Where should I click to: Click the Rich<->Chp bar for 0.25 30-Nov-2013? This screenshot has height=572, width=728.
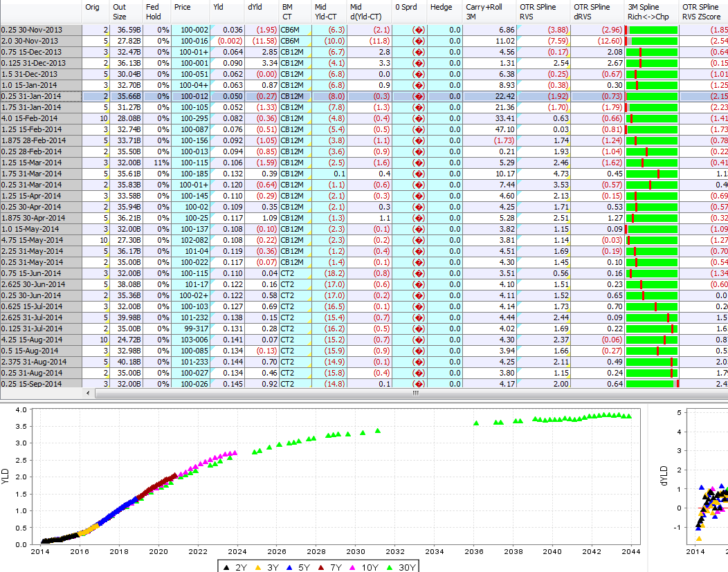[651, 30]
